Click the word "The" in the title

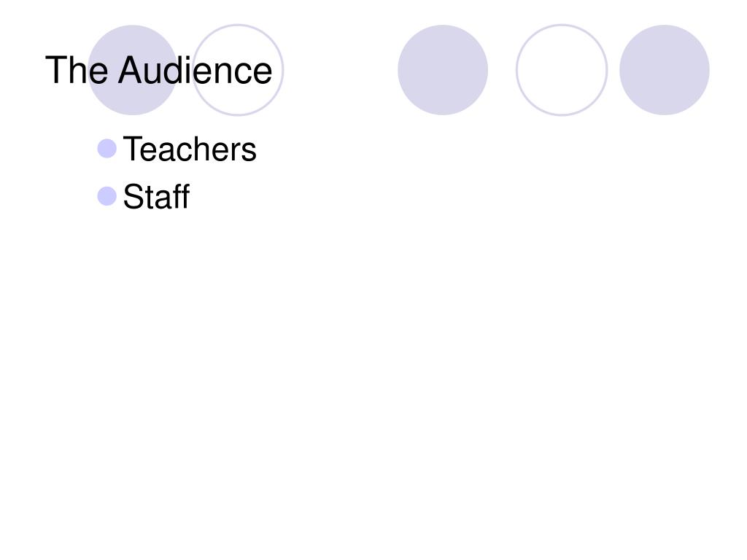pos(77,70)
